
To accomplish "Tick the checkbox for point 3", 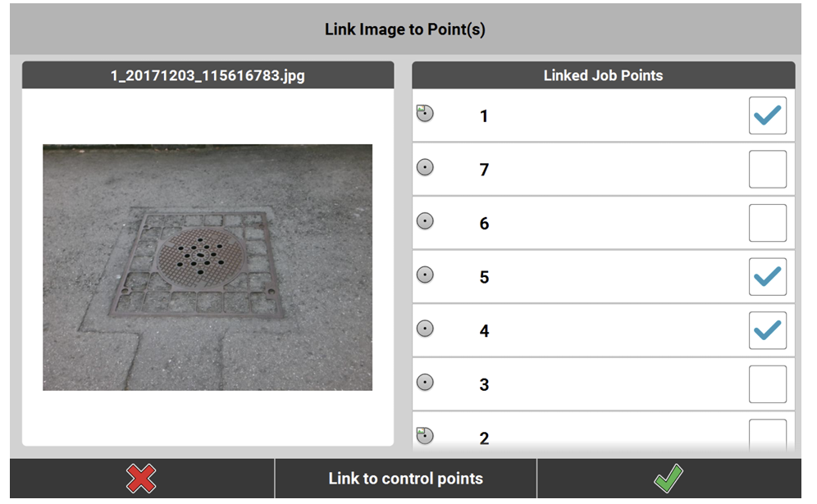I will 767,384.
